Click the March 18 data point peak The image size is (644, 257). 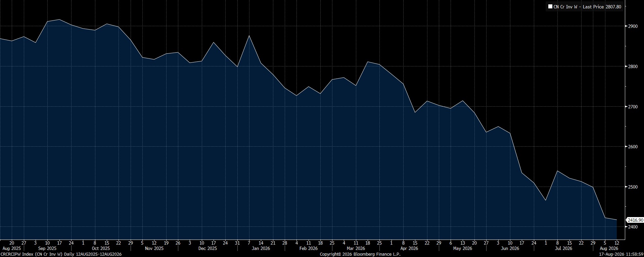click(368, 62)
